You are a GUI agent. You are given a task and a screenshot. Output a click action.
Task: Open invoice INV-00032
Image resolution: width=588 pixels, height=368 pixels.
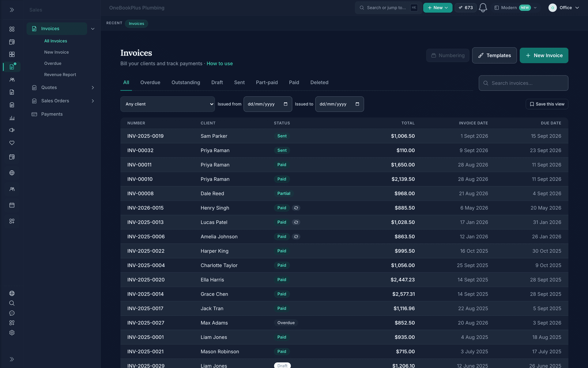click(x=140, y=151)
